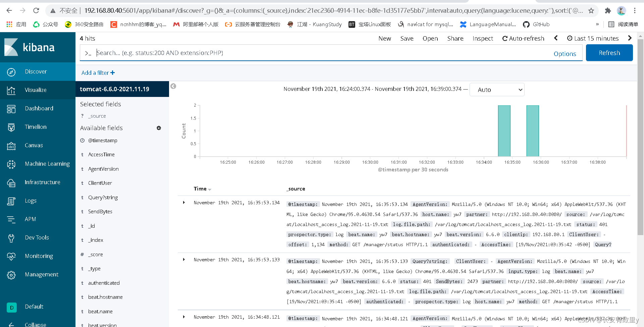Image resolution: width=644 pixels, height=327 pixels.
Task: Open the GitHub bookmark
Action: pos(536,24)
